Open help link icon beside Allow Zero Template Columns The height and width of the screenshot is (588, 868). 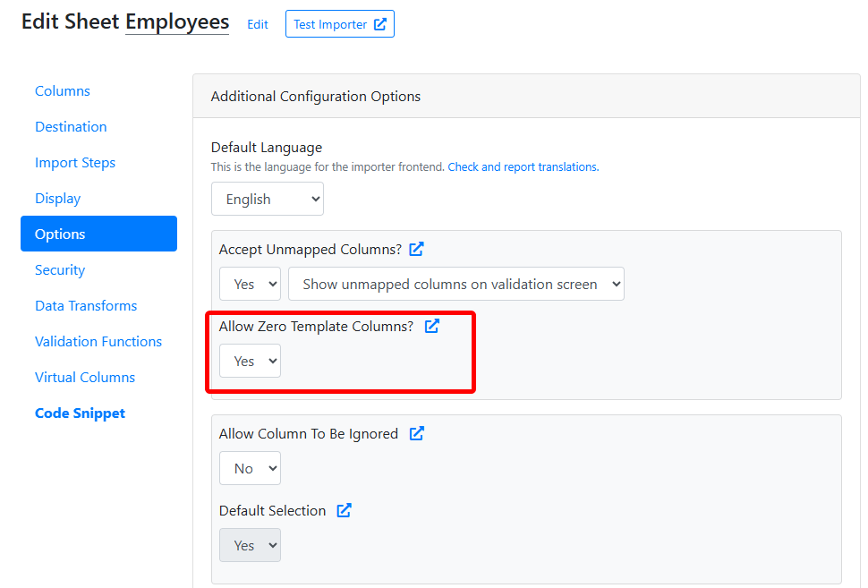click(432, 326)
